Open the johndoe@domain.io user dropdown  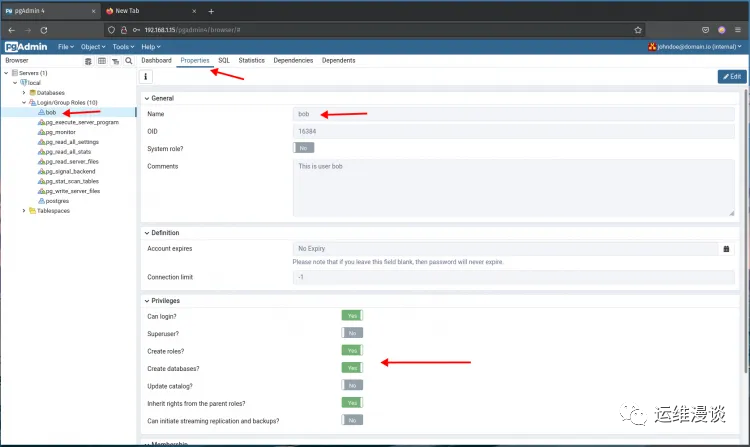695,47
